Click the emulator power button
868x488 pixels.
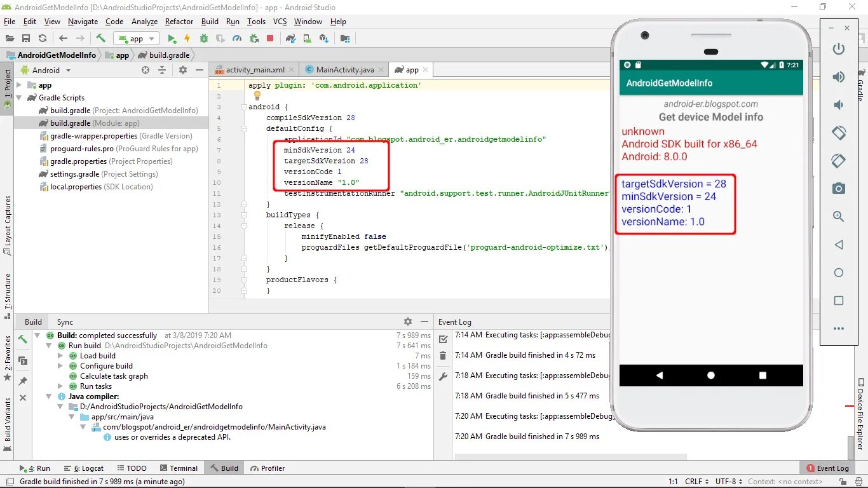(839, 49)
